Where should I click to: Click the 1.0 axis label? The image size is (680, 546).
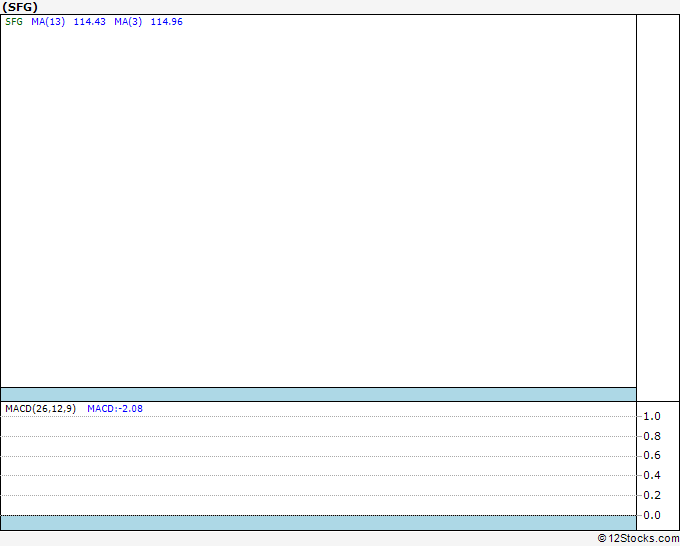pyautogui.click(x=652, y=416)
